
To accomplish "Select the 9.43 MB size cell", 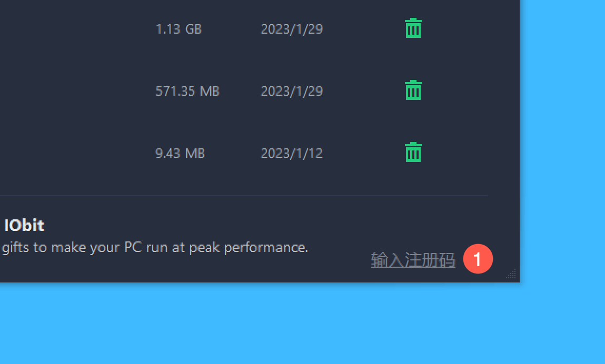I will point(180,153).
